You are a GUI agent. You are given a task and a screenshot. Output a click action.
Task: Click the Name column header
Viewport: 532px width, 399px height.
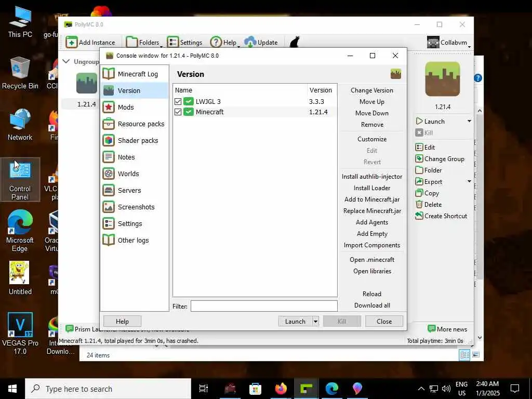coord(240,90)
